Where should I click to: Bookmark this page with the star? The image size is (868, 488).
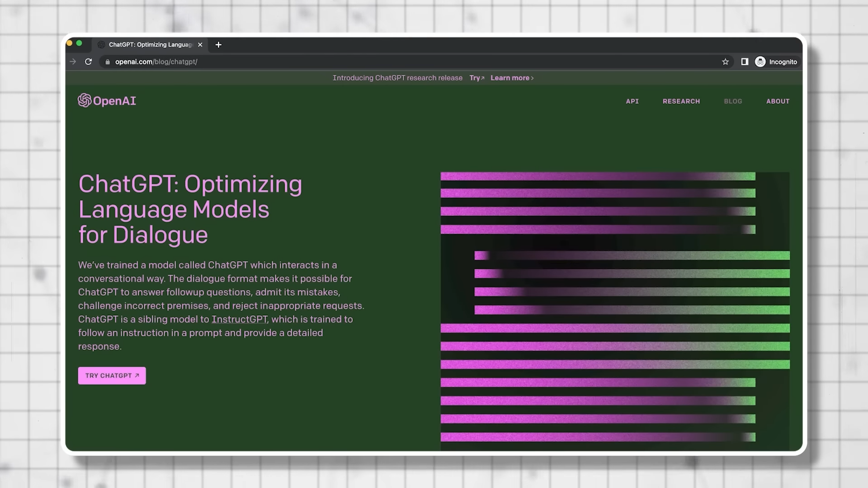tap(725, 62)
